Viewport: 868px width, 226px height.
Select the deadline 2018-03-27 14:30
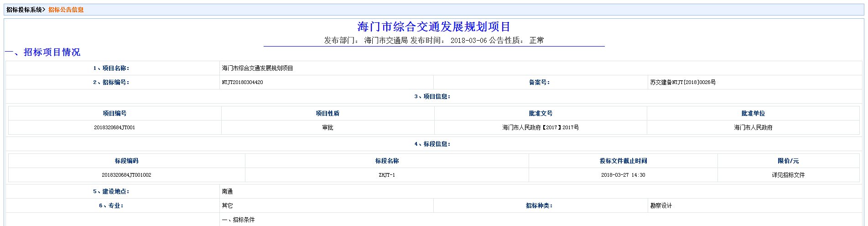(623, 175)
